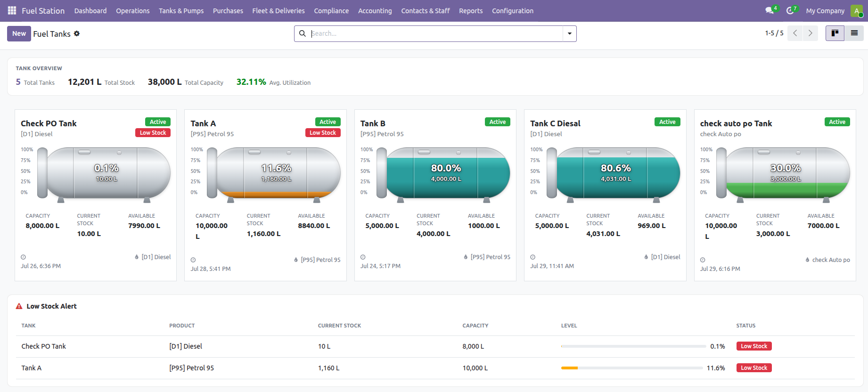
Task: Click the Tank A row in alert table
Action: [435, 368]
